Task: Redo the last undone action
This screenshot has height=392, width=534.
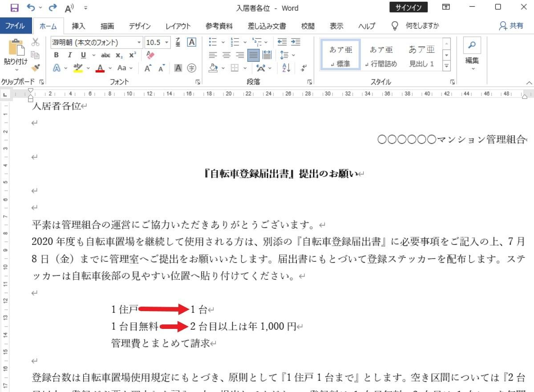Action: pos(53,8)
